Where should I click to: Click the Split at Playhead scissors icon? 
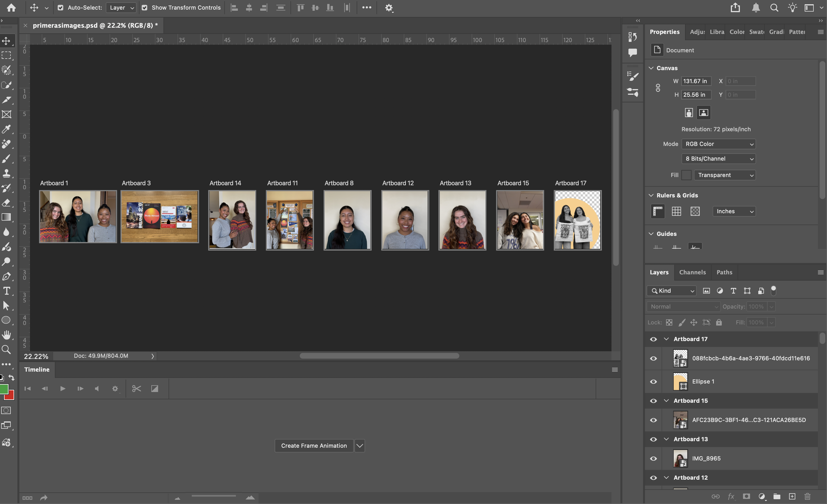[136, 389]
